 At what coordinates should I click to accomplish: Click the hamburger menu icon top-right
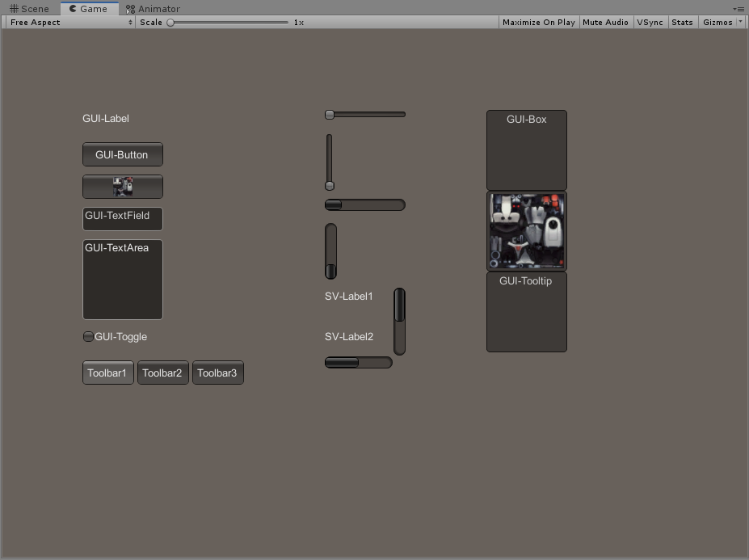[x=739, y=9]
